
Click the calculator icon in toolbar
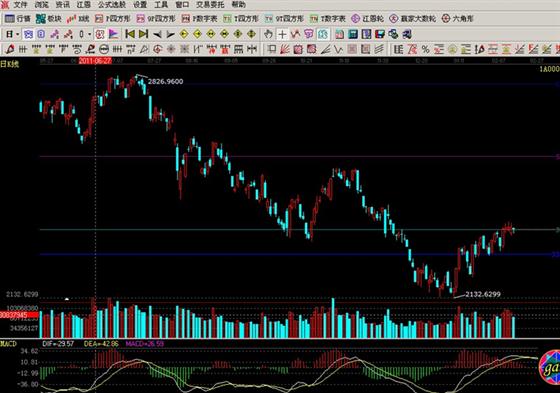(353, 34)
